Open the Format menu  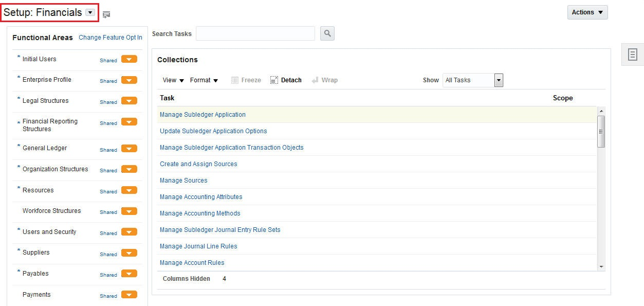tap(204, 80)
